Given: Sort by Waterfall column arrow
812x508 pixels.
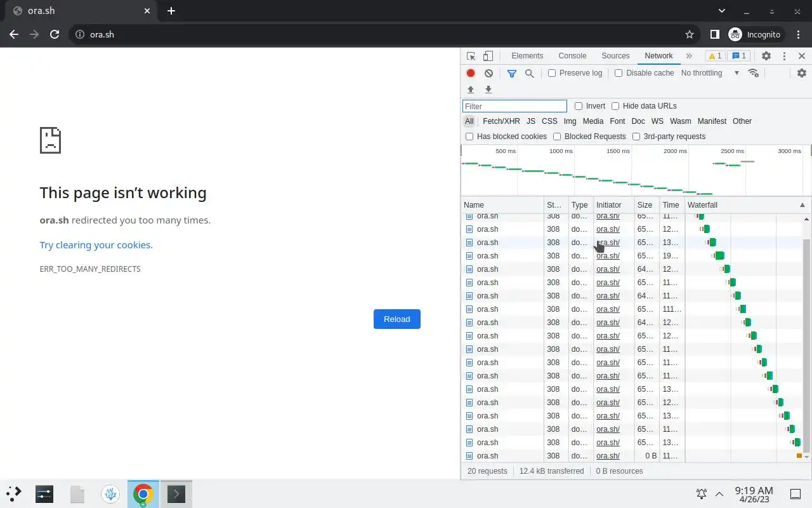Looking at the screenshot, I should [x=802, y=205].
